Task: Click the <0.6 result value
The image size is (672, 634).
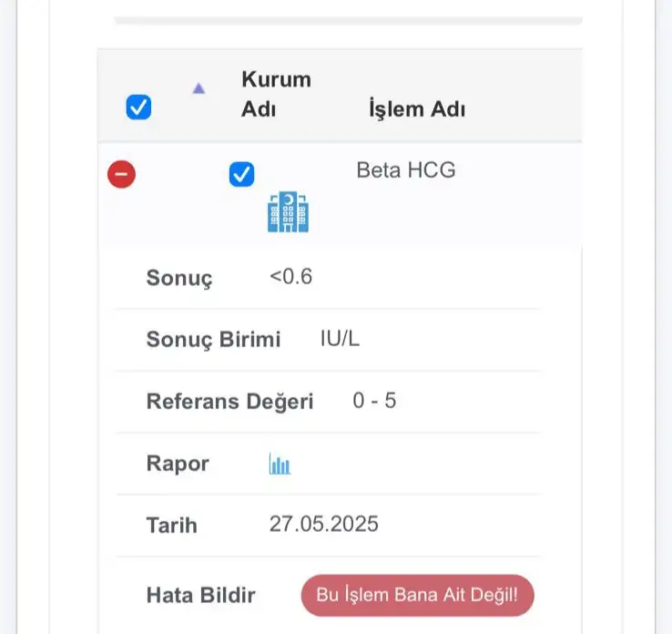Action: pos(290,277)
